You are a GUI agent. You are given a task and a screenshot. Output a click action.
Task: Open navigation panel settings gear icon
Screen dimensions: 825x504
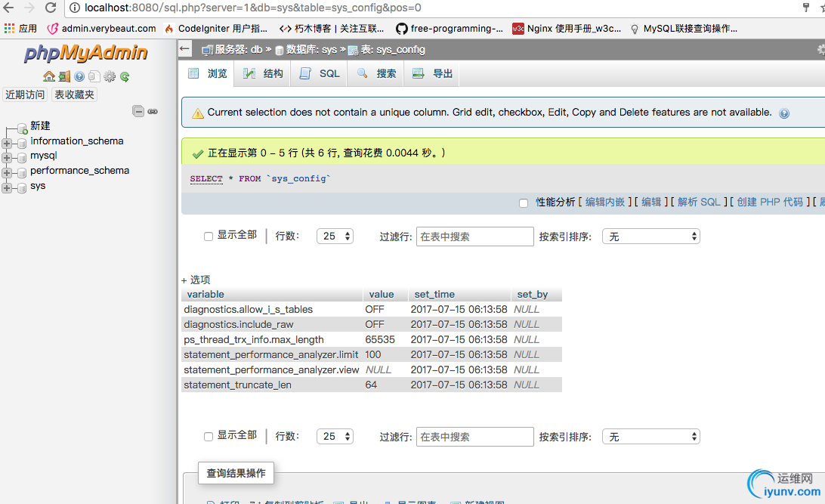coord(110,76)
